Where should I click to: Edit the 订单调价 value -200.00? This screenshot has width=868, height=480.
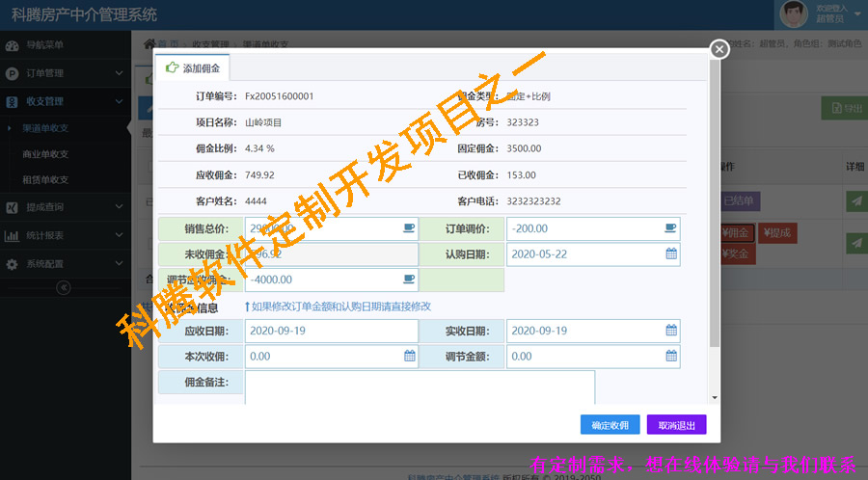pos(593,228)
